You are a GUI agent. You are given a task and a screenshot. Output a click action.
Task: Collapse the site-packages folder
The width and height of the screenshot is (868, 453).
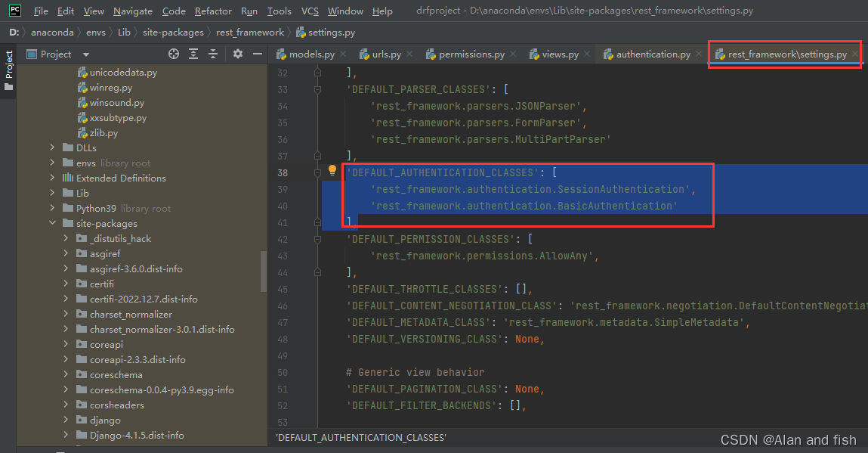pyautogui.click(x=51, y=223)
